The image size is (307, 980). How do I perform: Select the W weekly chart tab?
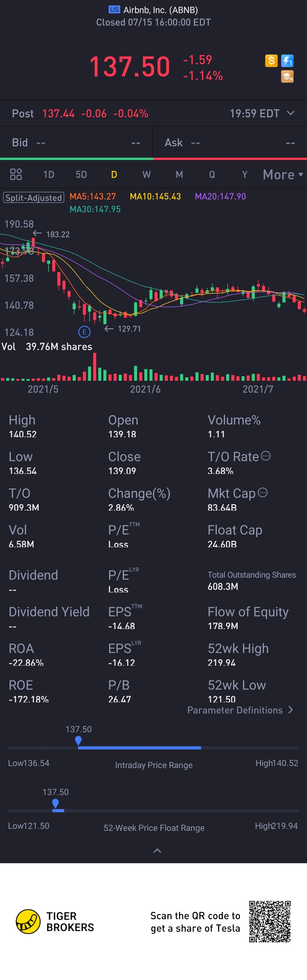pos(146,175)
